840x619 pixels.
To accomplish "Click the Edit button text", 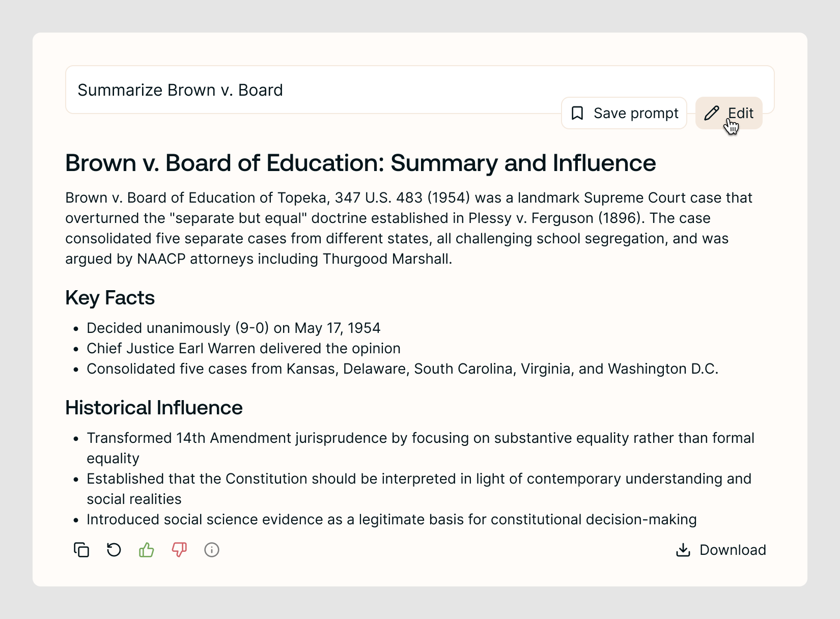I will [x=741, y=113].
